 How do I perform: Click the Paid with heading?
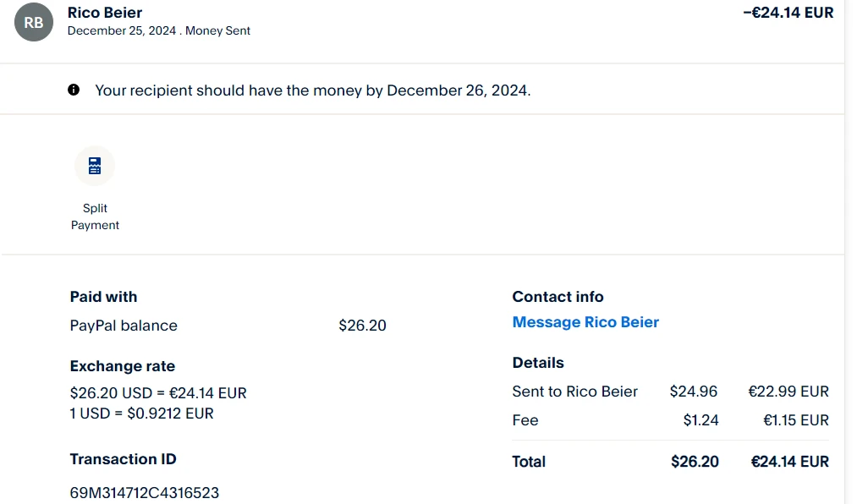pyautogui.click(x=103, y=297)
